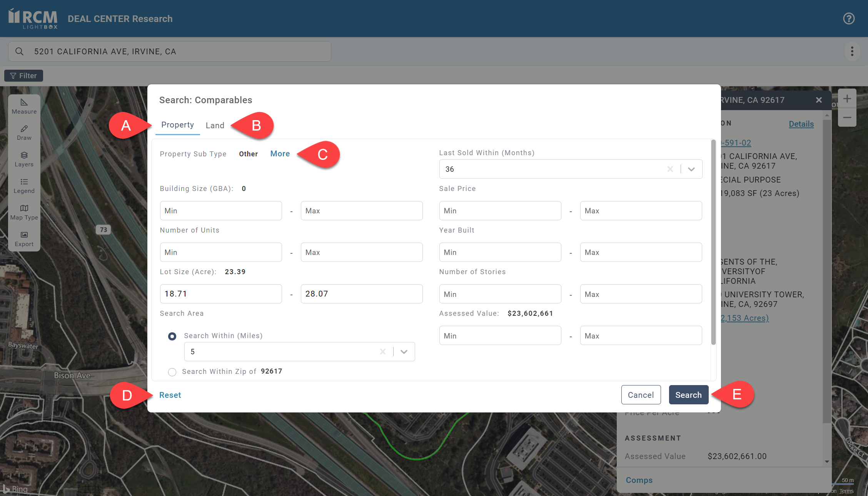The image size is (868, 496).
Task: Open the help question mark icon
Action: 848,18
